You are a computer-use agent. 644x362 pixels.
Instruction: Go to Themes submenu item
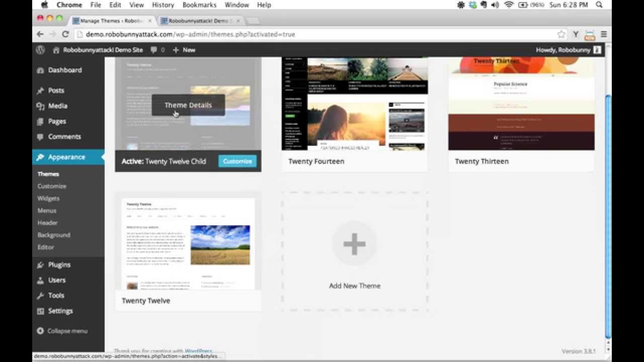tap(48, 174)
